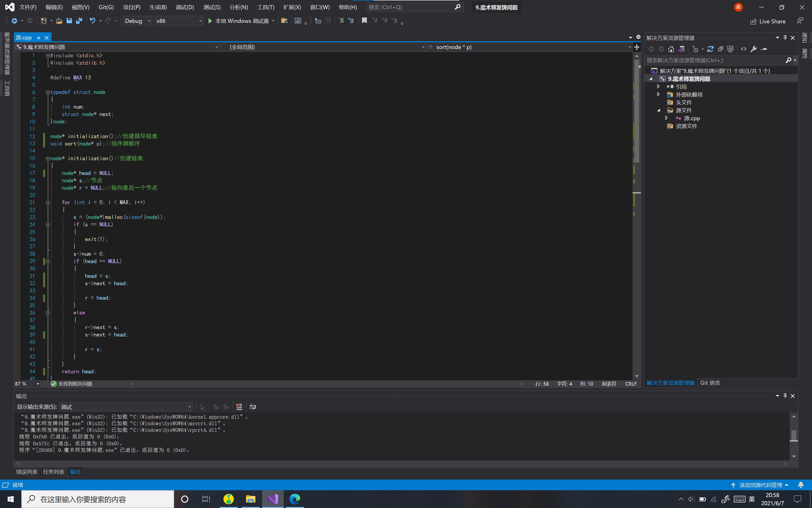
Task: Collapse the 源文件 folder node
Action: tap(658, 110)
